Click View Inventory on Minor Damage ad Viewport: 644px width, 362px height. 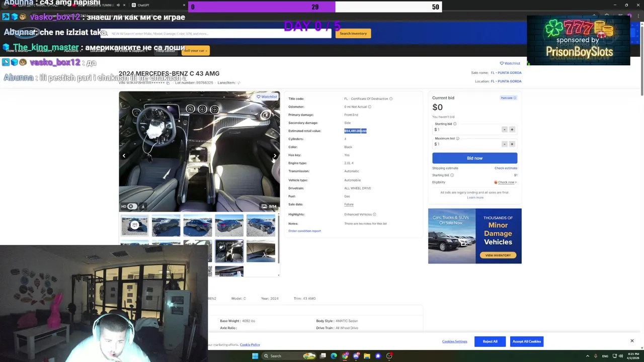pyautogui.click(x=498, y=255)
